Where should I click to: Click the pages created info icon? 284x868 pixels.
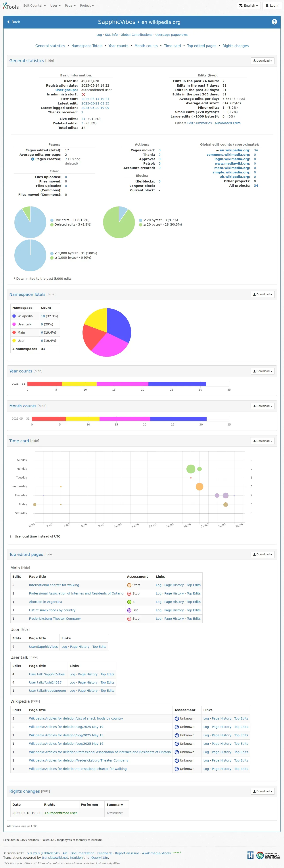tap(33, 159)
